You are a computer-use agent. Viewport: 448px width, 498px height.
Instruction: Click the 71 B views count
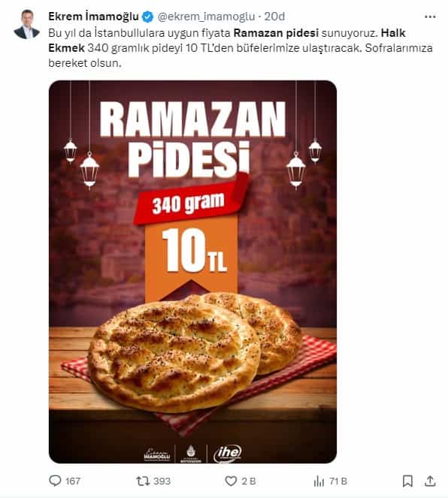tap(338, 481)
